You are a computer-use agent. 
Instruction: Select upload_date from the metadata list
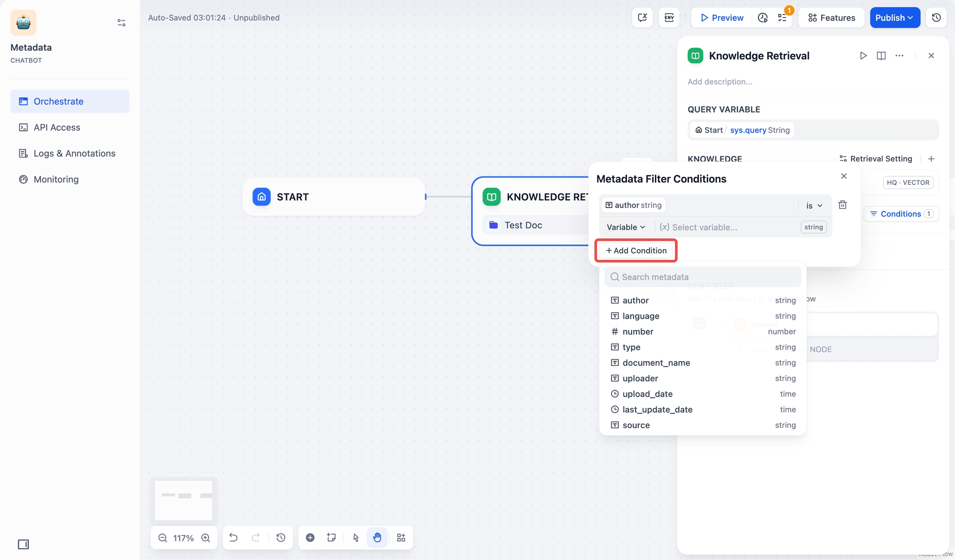(647, 394)
